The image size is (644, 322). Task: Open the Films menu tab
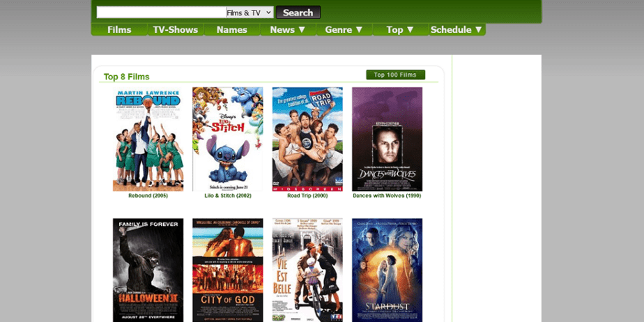coord(119,29)
